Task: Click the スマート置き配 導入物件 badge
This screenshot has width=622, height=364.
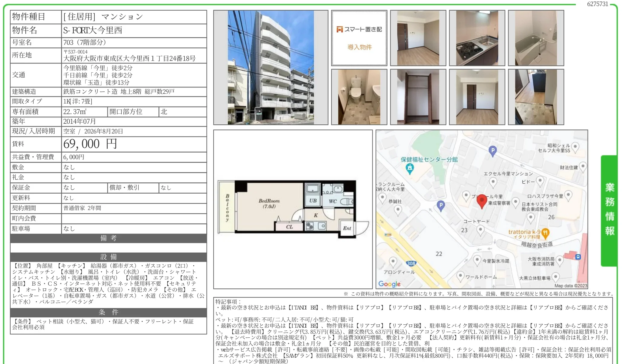Action: 359,38
